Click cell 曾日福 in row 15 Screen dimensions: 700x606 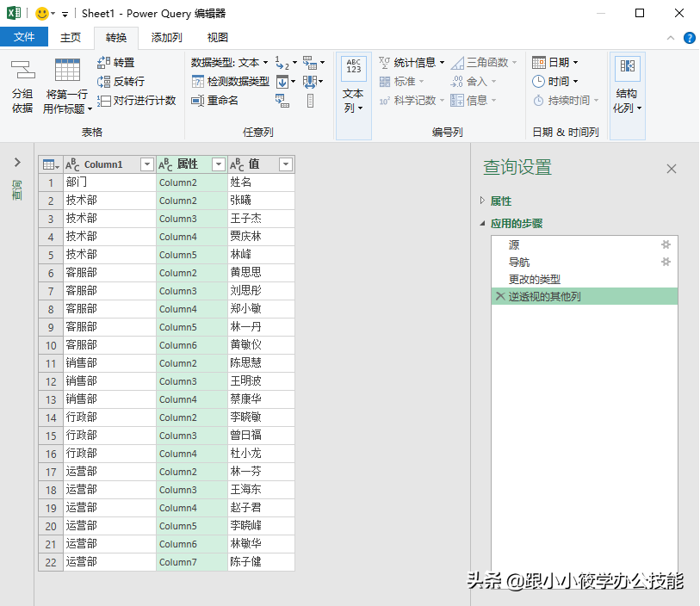(x=261, y=436)
